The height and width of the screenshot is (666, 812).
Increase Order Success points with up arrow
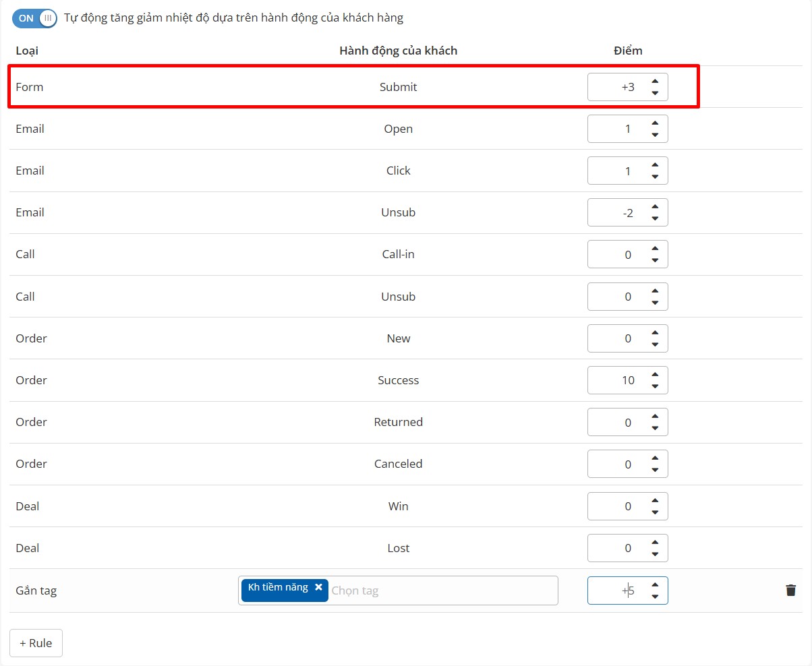654,375
